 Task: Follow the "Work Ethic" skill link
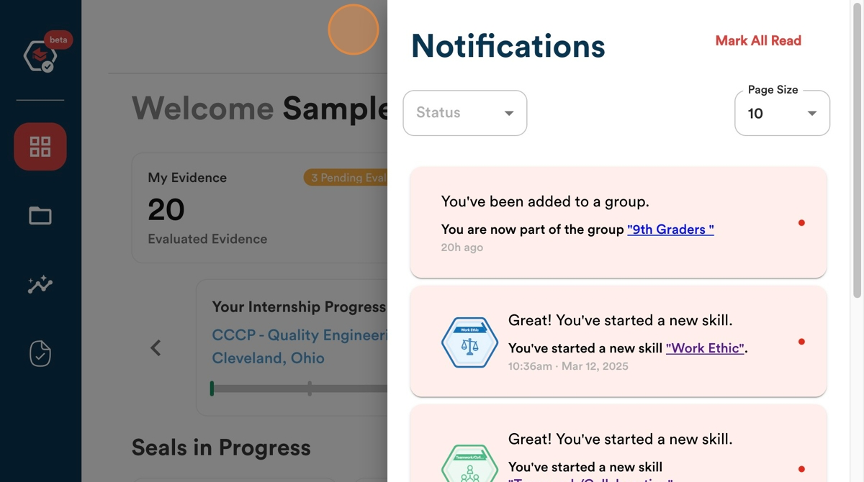tap(705, 348)
